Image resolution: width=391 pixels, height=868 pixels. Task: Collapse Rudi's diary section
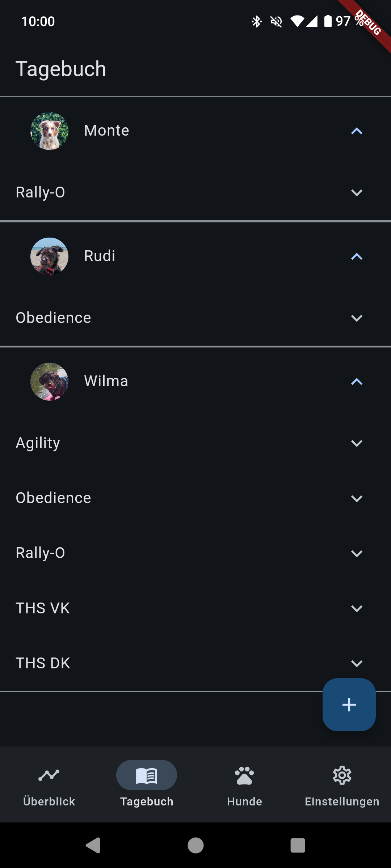click(357, 256)
